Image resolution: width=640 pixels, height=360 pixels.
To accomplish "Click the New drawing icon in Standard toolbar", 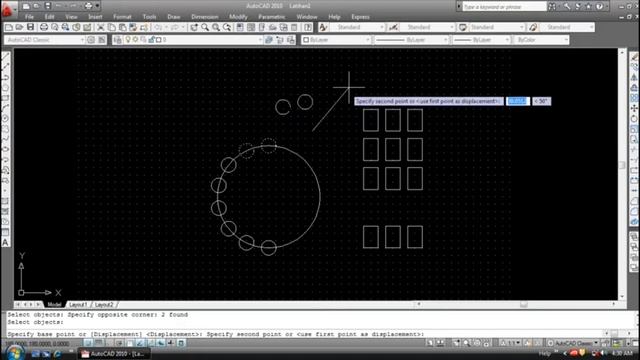I will coord(9,27).
